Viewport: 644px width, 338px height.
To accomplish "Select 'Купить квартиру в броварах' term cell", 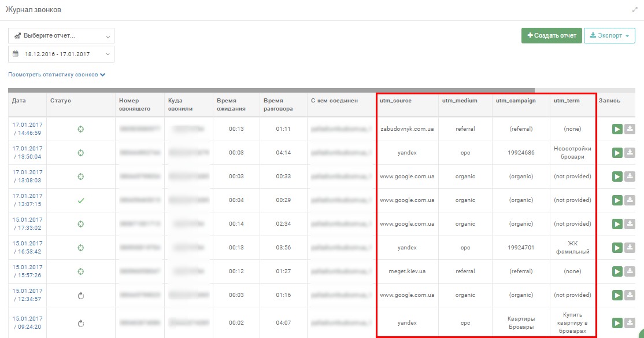I will [572, 323].
